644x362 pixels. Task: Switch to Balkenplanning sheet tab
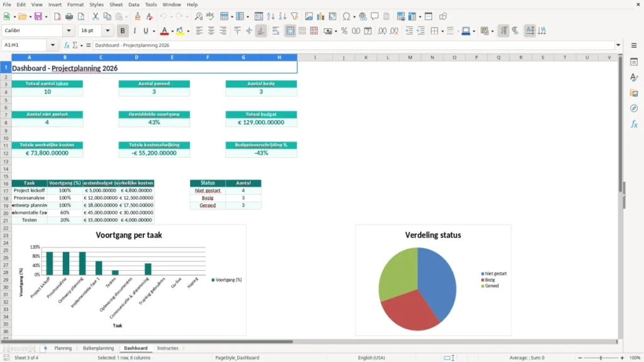98,348
